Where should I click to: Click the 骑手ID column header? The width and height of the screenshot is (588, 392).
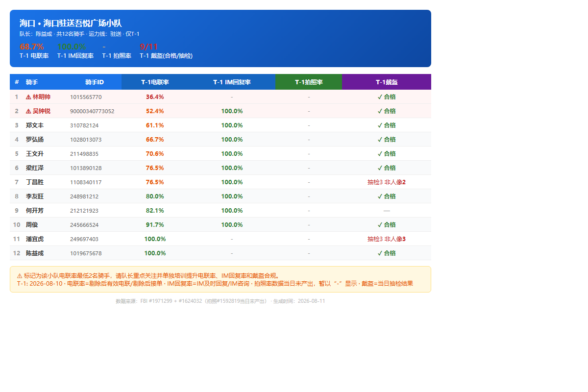point(94,82)
